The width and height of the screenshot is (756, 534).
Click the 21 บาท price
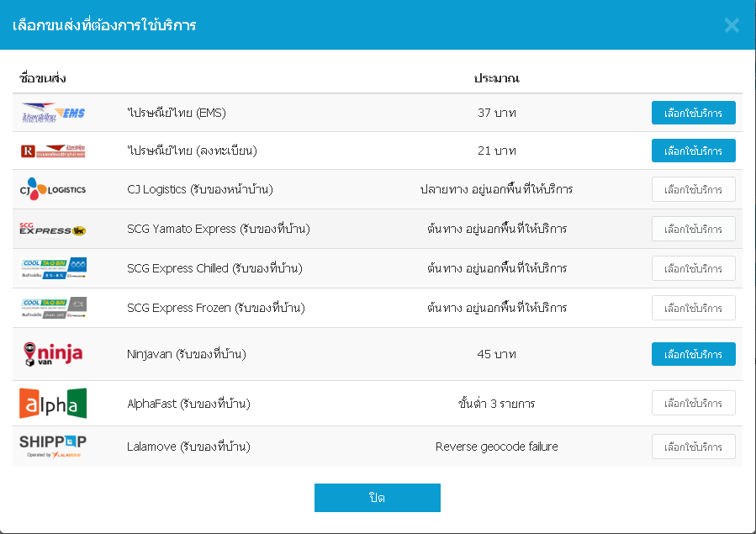pos(497,151)
